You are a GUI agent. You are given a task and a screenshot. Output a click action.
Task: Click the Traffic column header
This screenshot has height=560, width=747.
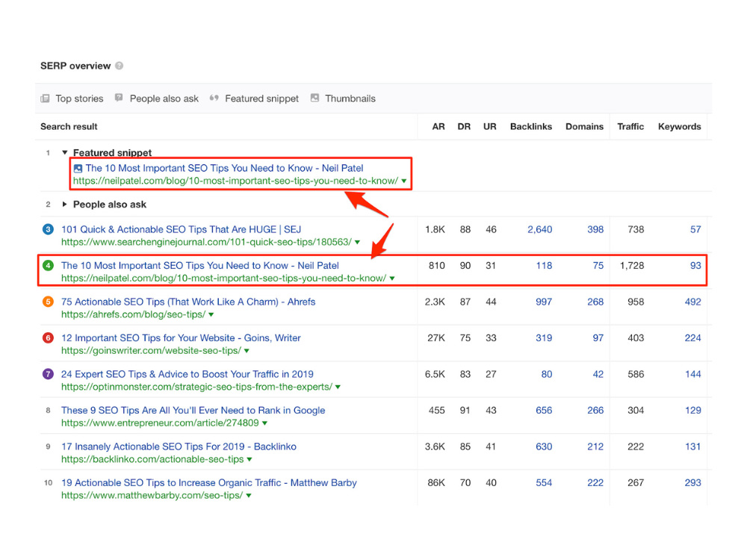(x=630, y=127)
